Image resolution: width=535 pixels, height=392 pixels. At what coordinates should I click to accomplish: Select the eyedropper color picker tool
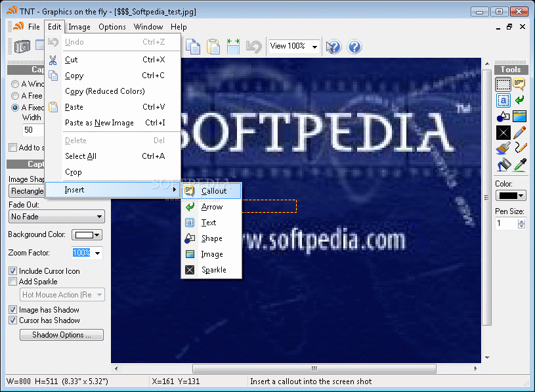point(521,165)
